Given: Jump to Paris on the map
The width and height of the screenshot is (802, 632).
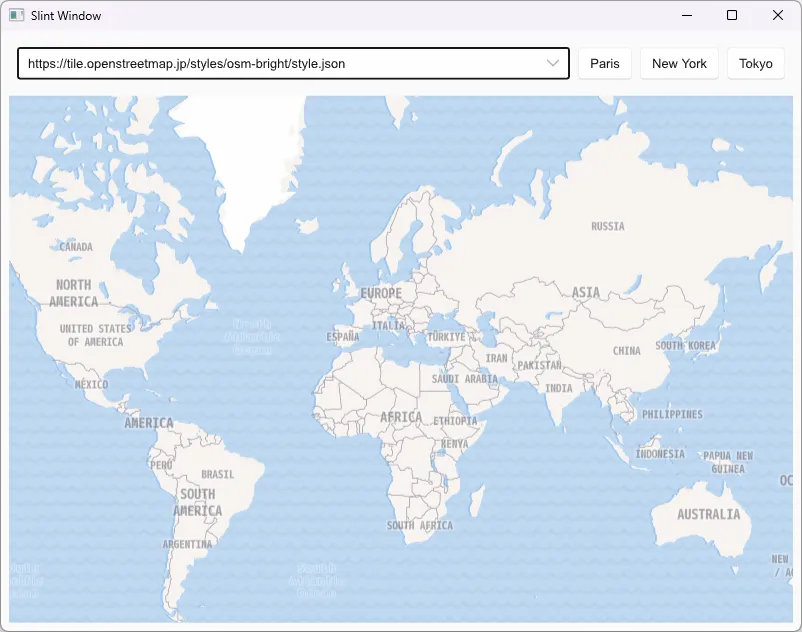Looking at the screenshot, I should coord(604,62).
